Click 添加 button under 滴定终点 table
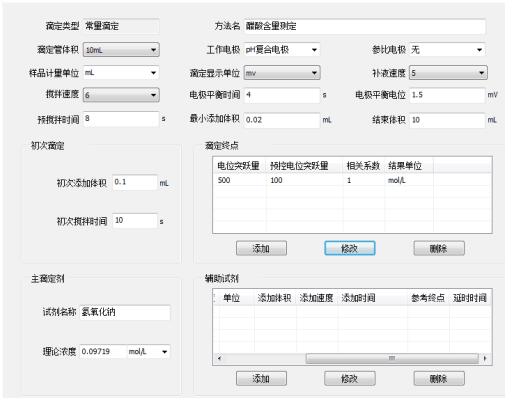The height and width of the screenshot is (404, 514). [261, 248]
